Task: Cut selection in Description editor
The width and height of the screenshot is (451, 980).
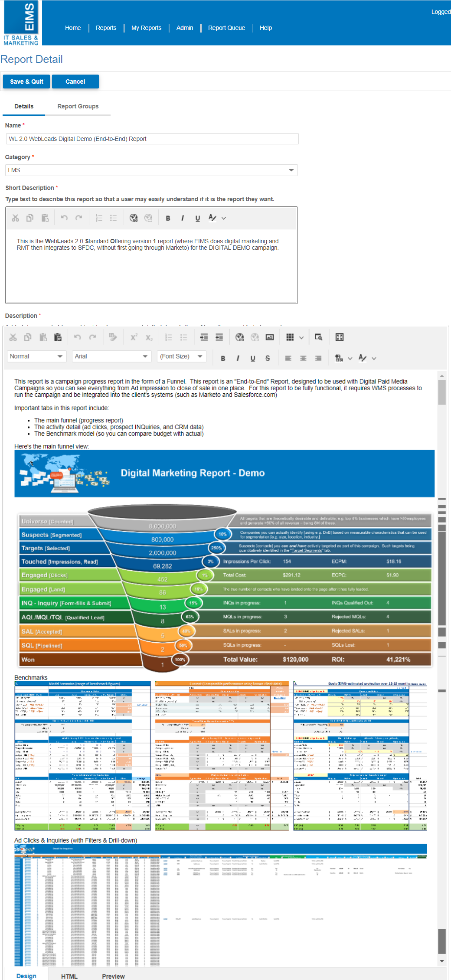Action: 13,337
